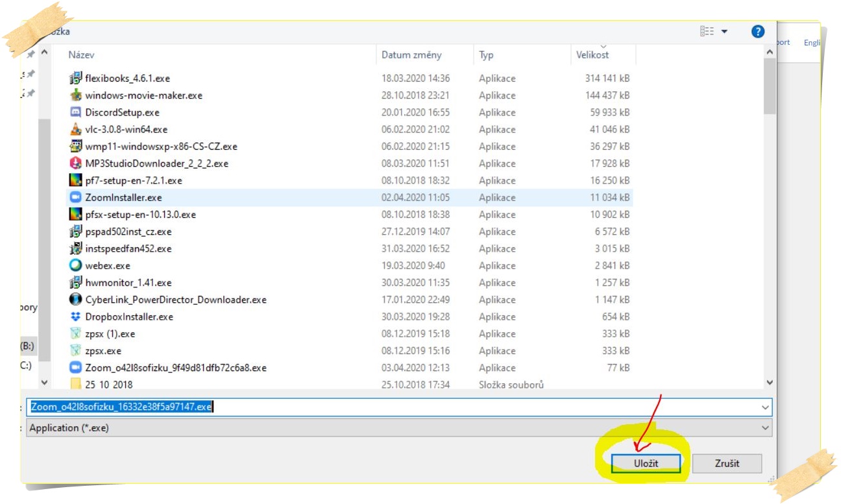This screenshot has width=841, height=504.
Task: Click the instspeedfan452.exe icon
Action: point(75,248)
